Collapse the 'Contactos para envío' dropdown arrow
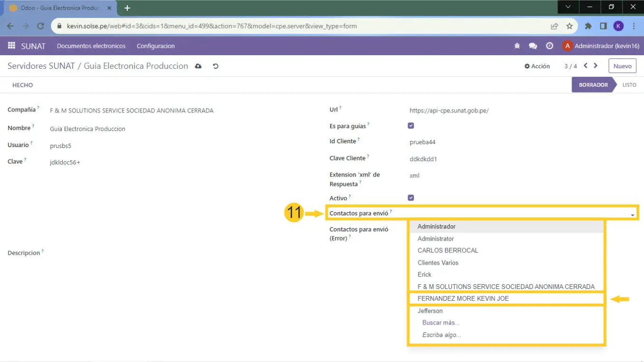The image size is (644, 362). point(633,215)
